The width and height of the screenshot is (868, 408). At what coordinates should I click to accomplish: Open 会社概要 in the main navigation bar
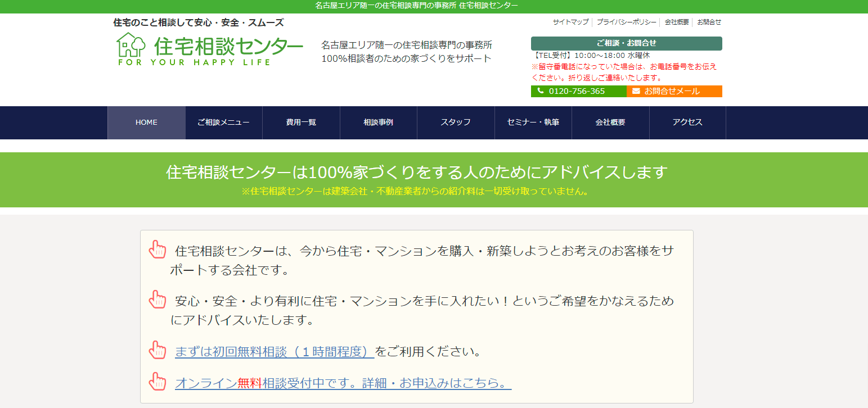[610, 123]
